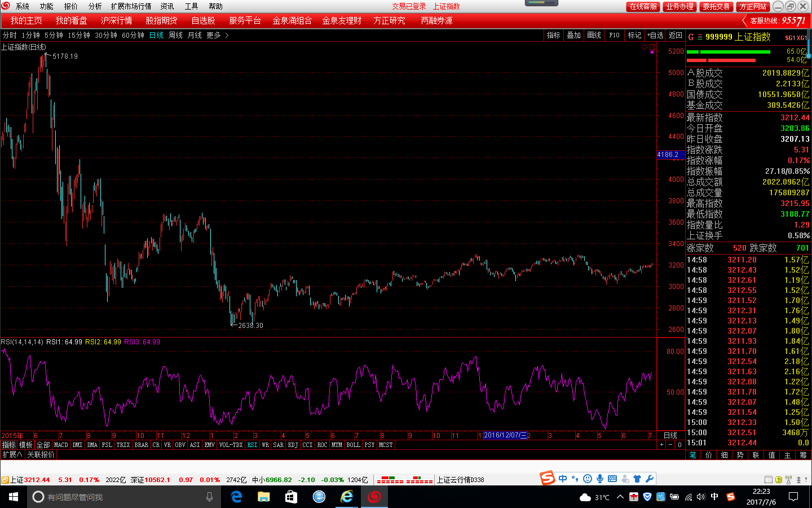Click the list icon next to 999999
812x508 pixels.
(x=700, y=37)
